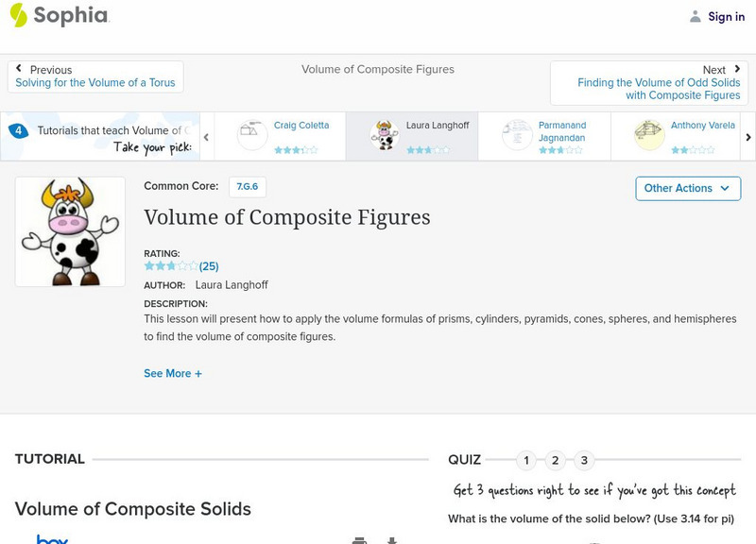Screen dimensions: 756x544
Task: Click the Laura Langhoff cow icon in carousel
Action: (x=385, y=135)
